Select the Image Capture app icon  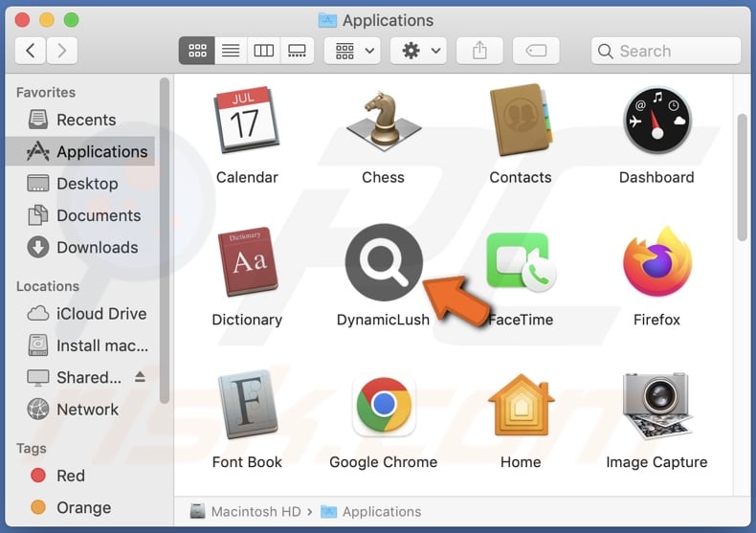pyautogui.click(x=656, y=405)
